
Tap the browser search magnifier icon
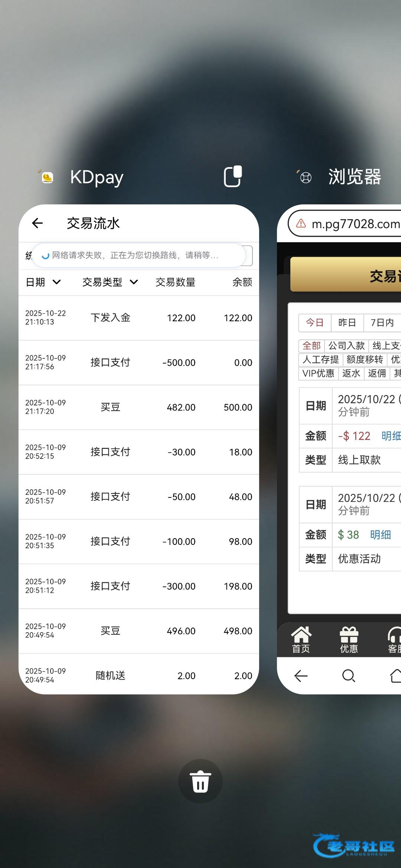[x=348, y=676]
